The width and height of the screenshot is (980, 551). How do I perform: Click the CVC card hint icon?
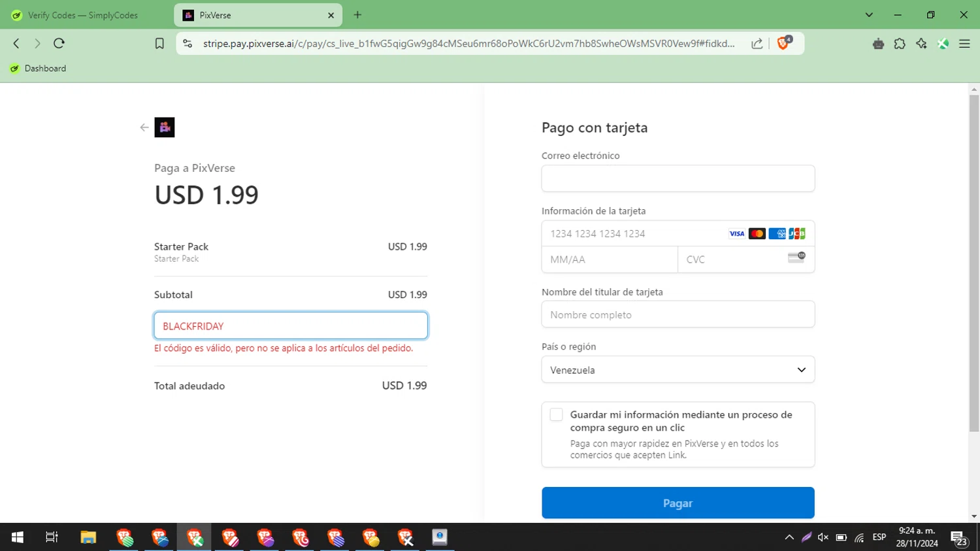point(796,258)
